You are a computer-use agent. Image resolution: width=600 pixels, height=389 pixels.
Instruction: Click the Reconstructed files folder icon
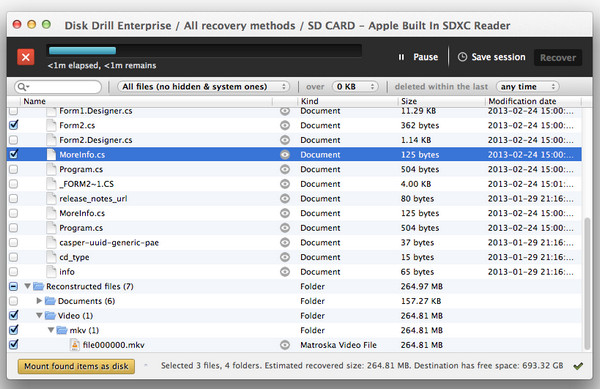pyautogui.click(x=38, y=286)
